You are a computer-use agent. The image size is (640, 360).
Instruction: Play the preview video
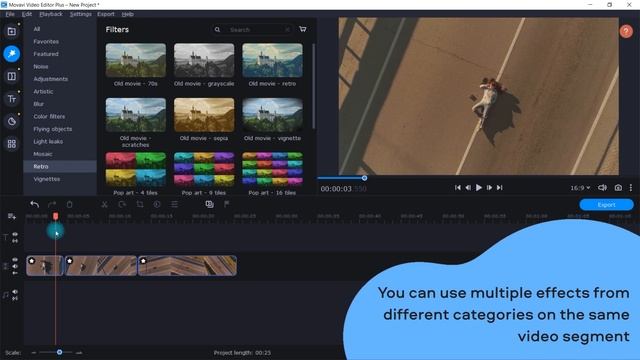pyautogui.click(x=479, y=188)
